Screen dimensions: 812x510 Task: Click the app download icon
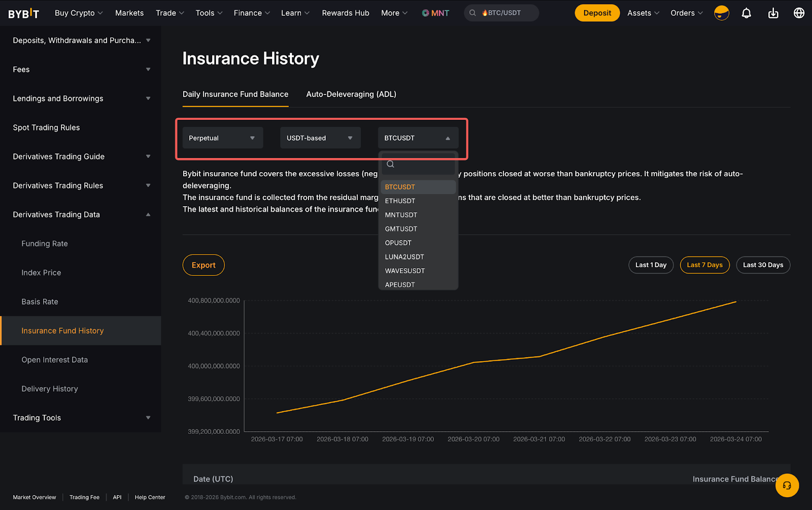pyautogui.click(x=773, y=13)
